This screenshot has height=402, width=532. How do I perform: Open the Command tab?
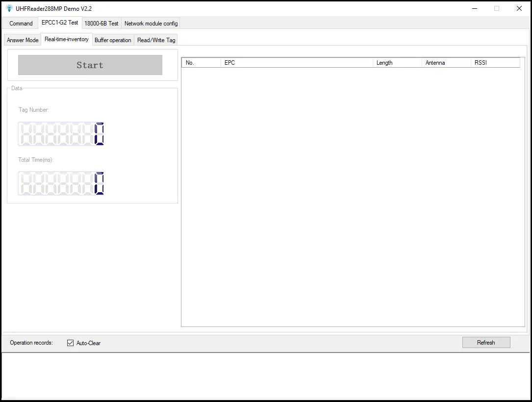[x=21, y=23]
